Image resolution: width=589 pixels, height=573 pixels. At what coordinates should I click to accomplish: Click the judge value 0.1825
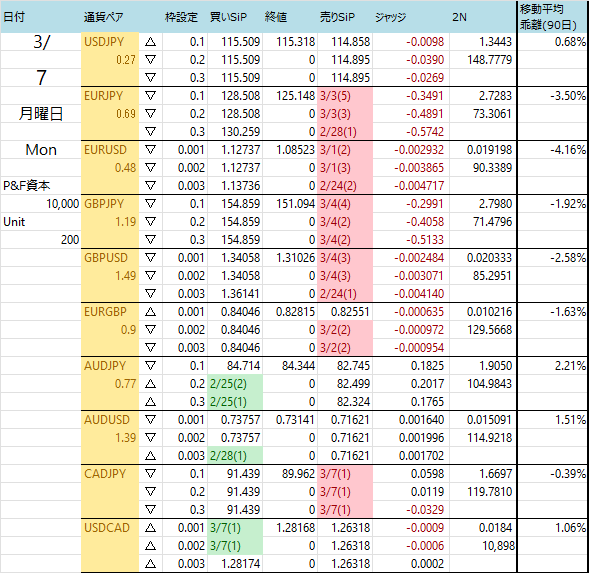click(427, 366)
